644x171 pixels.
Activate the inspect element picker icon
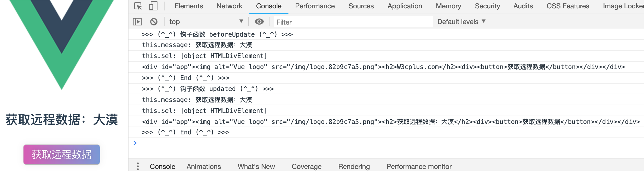[138, 6]
